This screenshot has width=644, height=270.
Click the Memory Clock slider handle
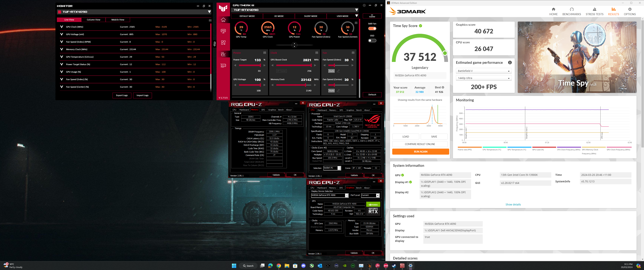(x=305, y=85)
